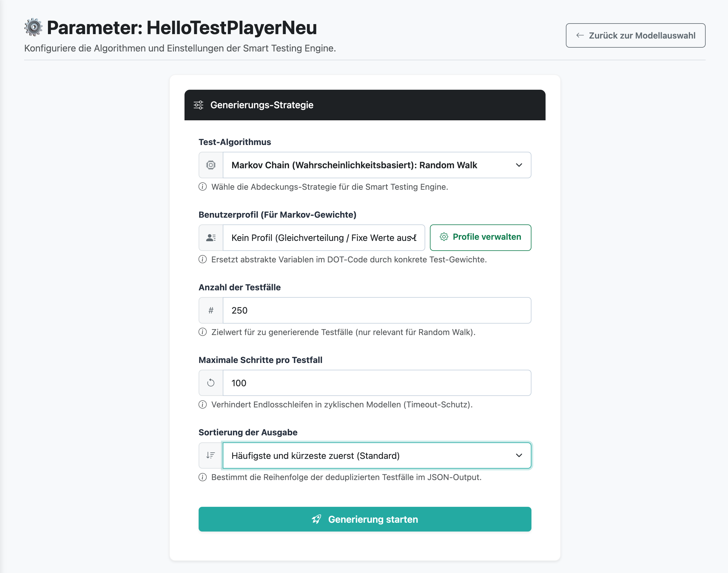Focus the Anzahl der Testfälle field showing 250
728x573 pixels.
(377, 310)
